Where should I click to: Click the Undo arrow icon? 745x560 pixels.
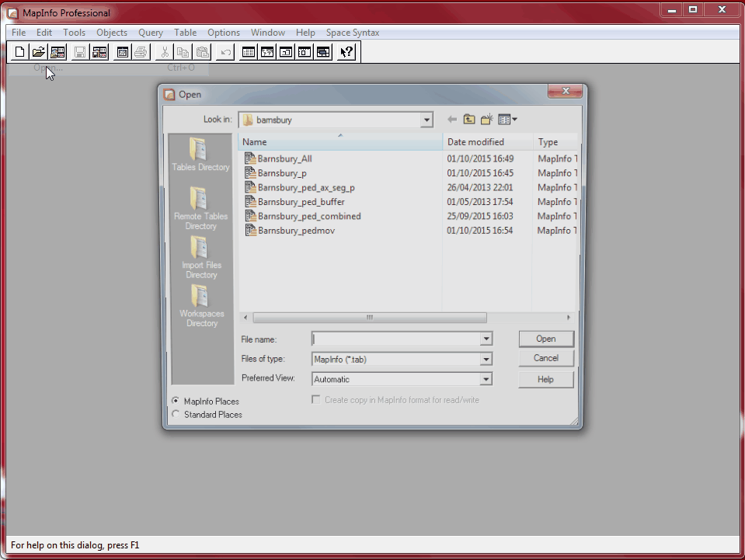tap(225, 52)
